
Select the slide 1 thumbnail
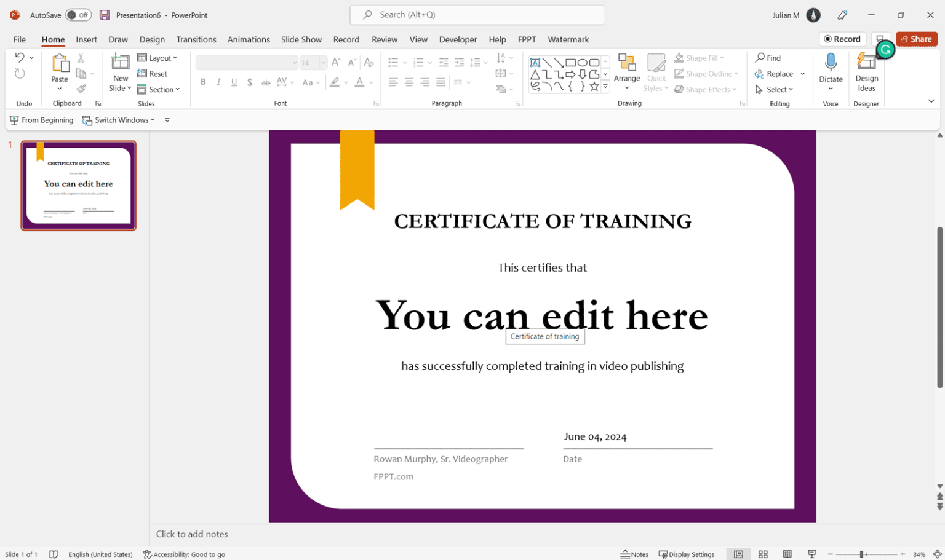tap(78, 185)
